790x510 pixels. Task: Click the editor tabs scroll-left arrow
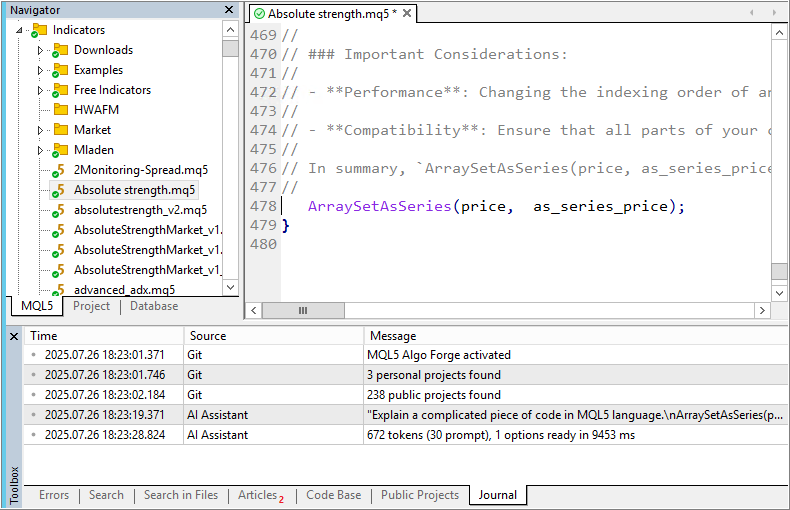(x=752, y=13)
